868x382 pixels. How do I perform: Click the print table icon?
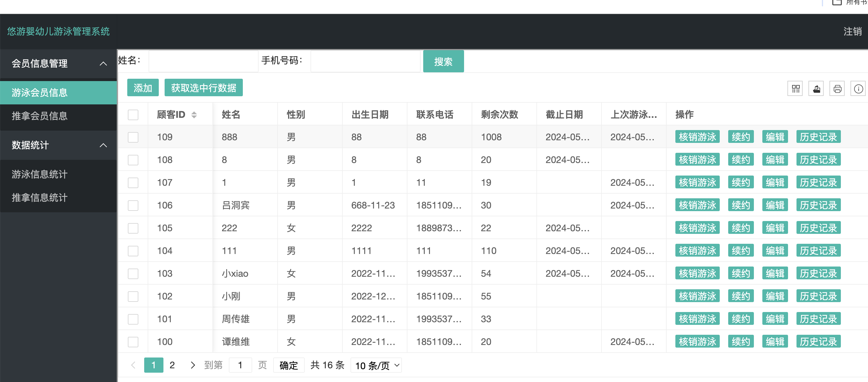pos(837,89)
